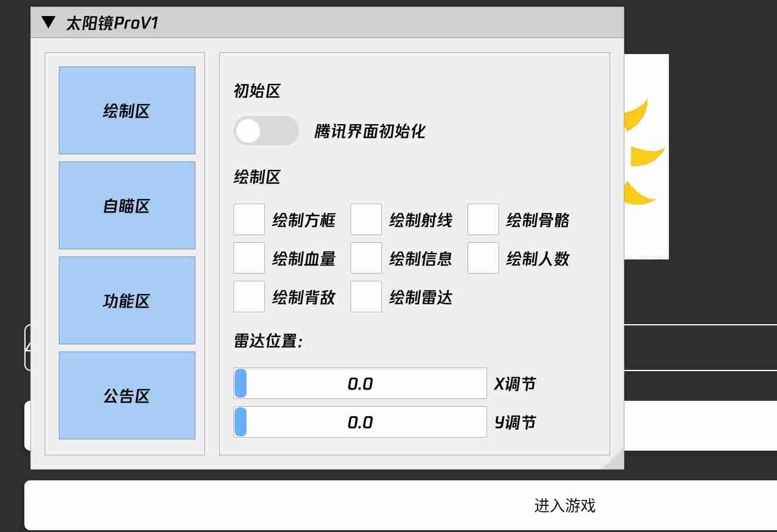Click the yellow logo image behind window

coord(646,157)
